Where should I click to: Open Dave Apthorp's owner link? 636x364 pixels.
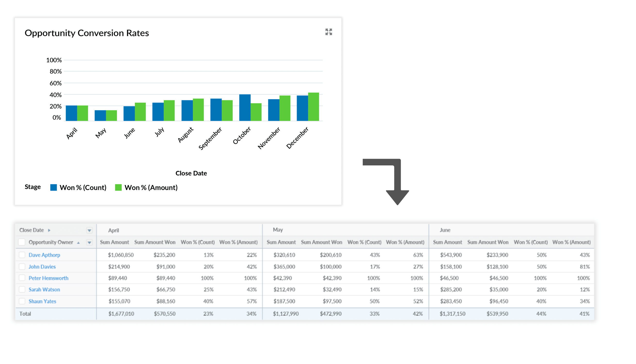[x=44, y=255]
